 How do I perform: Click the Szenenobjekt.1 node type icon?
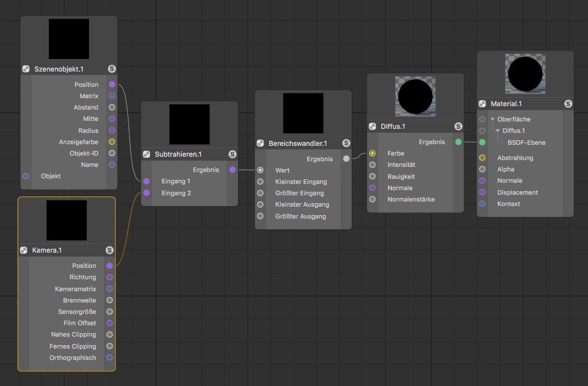pyautogui.click(x=26, y=69)
